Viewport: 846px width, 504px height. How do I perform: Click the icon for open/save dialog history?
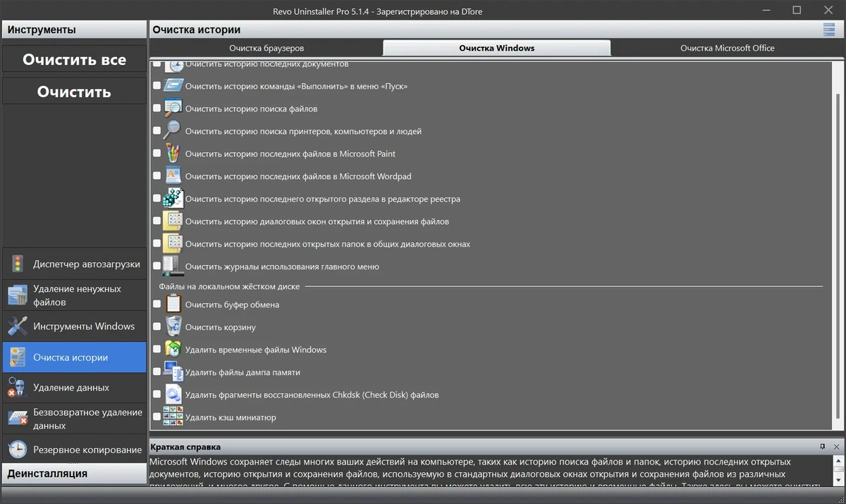point(173,221)
